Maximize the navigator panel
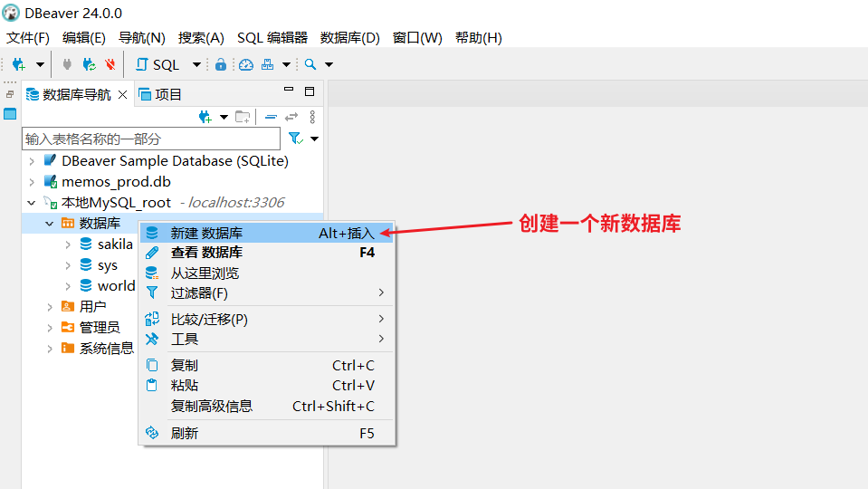The image size is (868, 489). click(x=310, y=91)
